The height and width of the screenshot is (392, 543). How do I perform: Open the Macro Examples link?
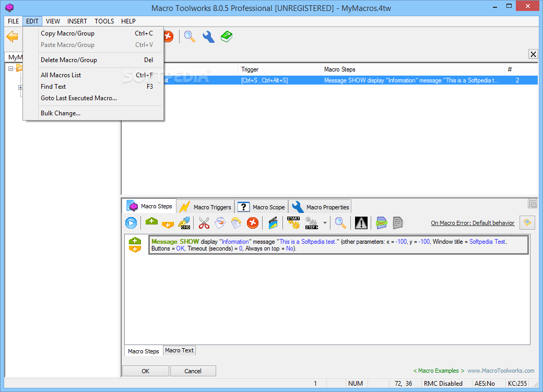439,371
